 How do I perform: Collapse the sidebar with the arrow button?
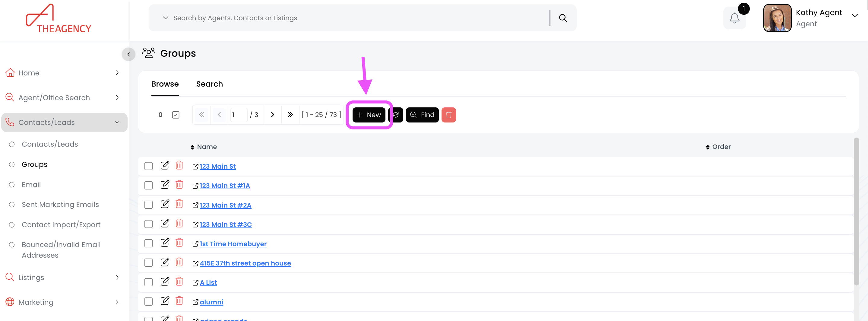(128, 54)
